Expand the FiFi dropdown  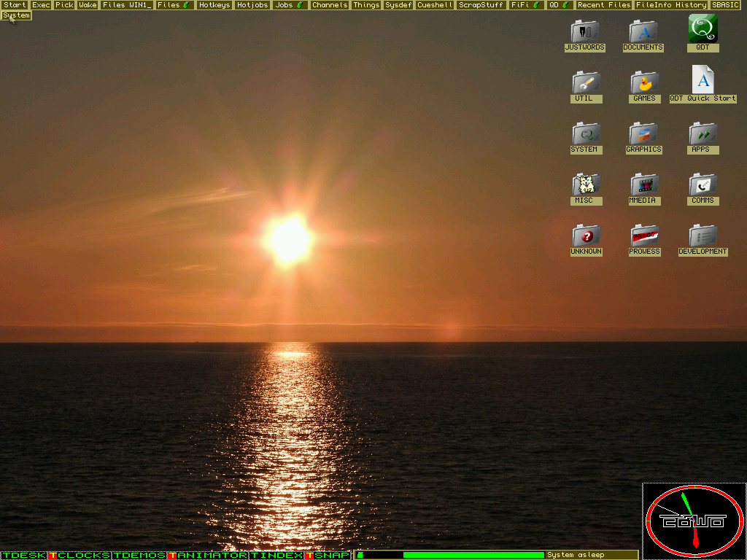pos(526,5)
